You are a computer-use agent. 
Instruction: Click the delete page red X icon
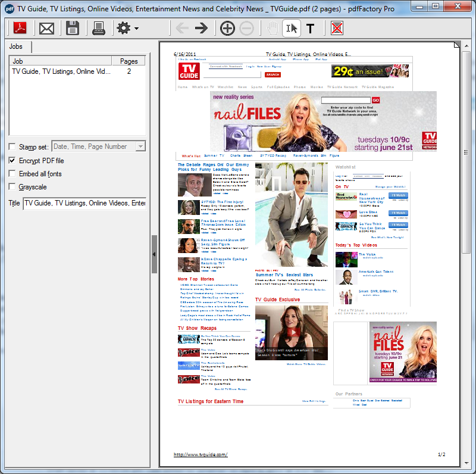pos(337,28)
